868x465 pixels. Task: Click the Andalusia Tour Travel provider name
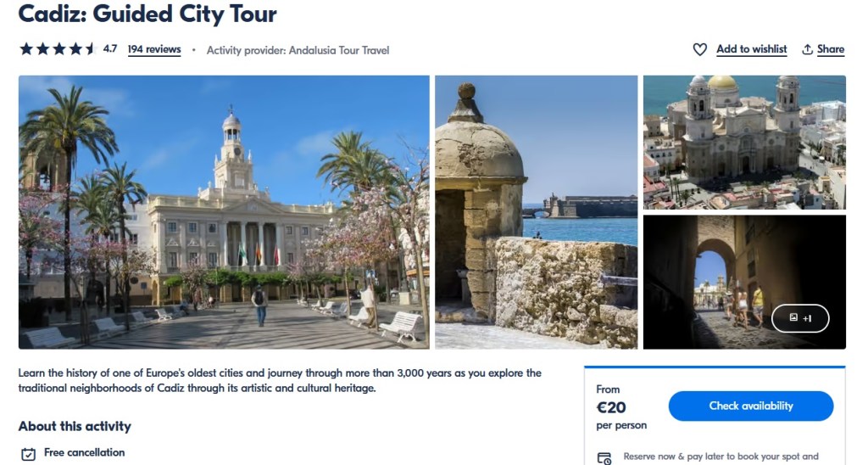339,50
